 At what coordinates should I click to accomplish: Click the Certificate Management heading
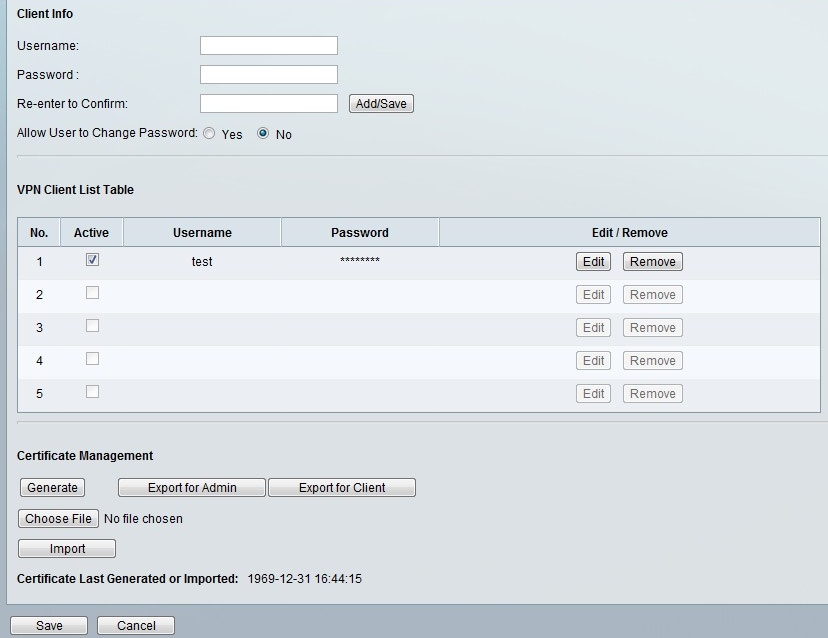[x=85, y=456]
